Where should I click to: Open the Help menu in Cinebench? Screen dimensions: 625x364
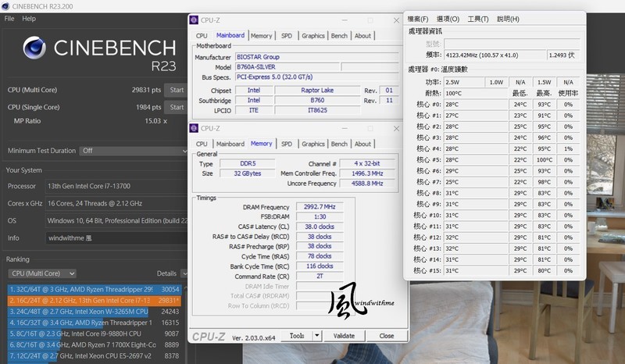point(29,18)
